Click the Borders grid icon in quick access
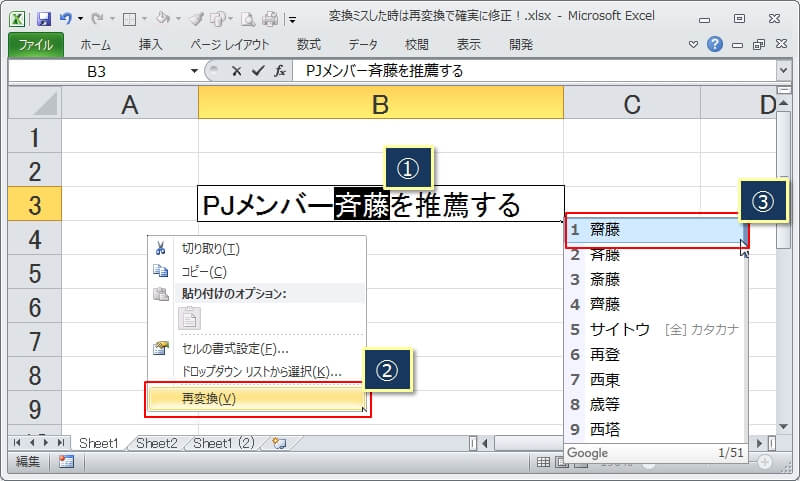800x481 pixels. [x=130, y=19]
